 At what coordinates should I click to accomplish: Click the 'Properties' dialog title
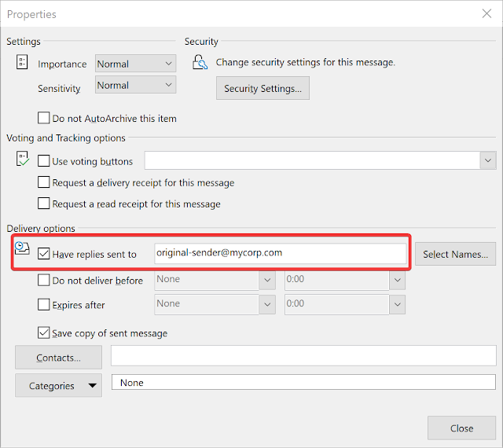click(31, 14)
